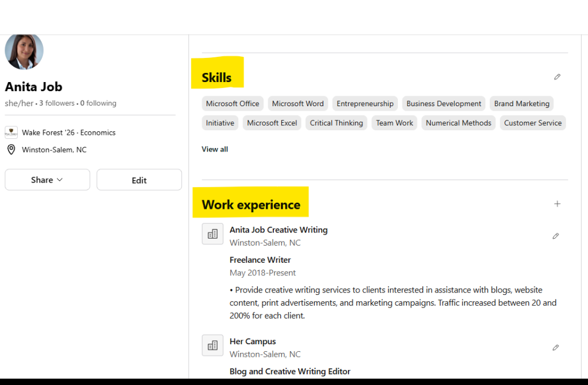Open the 3 followers link
Viewport: 588px width, 385px height.
57,103
